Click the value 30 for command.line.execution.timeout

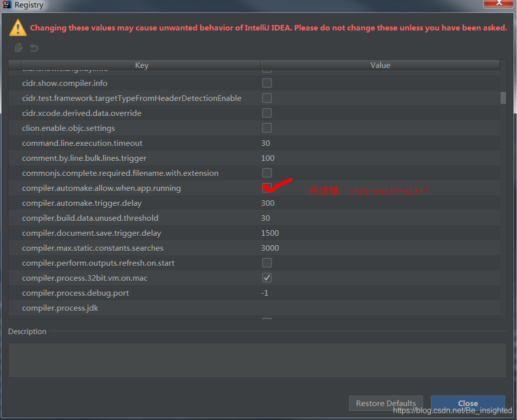265,143
